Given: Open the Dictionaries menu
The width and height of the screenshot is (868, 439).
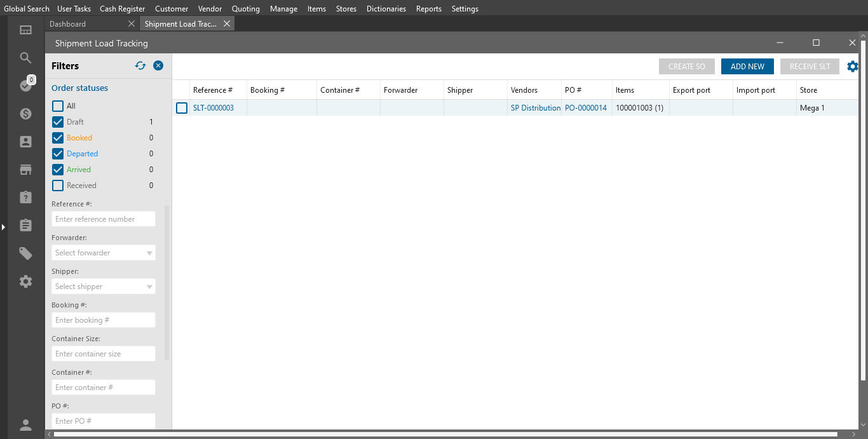Looking at the screenshot, I should 386,9.
